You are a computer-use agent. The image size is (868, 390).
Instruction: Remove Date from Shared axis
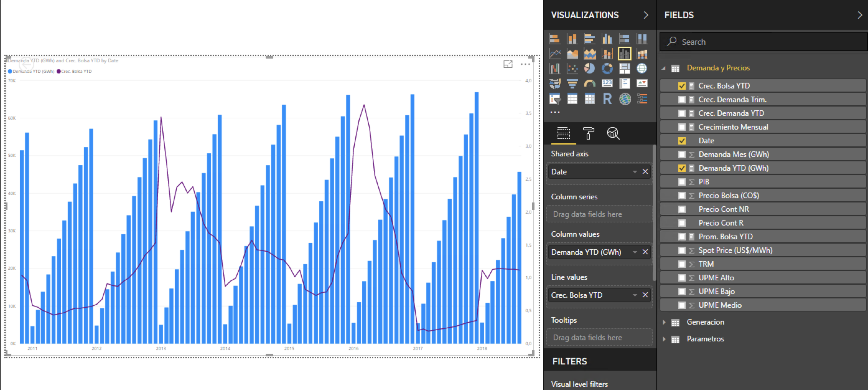[645, 172]
